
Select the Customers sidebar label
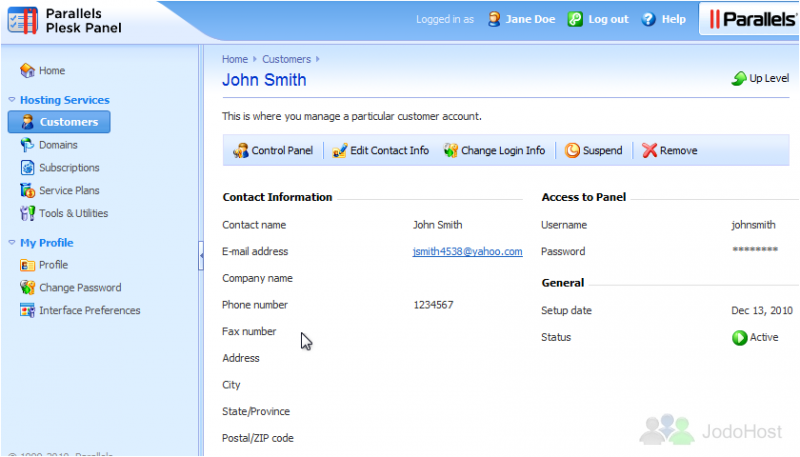[x=69, y=122]
